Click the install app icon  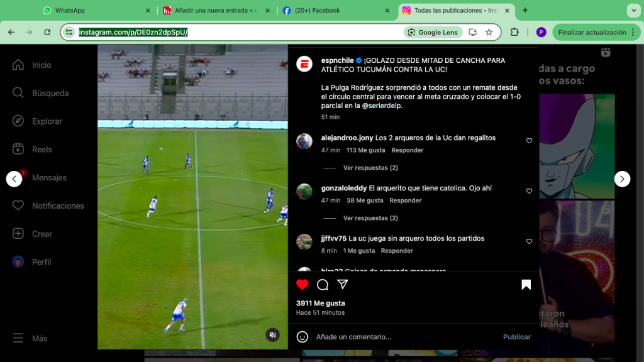pos(473,32)
